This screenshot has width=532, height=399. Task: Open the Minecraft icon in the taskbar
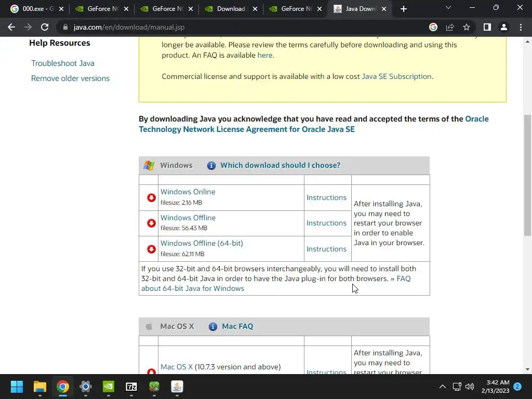point(154,387)
